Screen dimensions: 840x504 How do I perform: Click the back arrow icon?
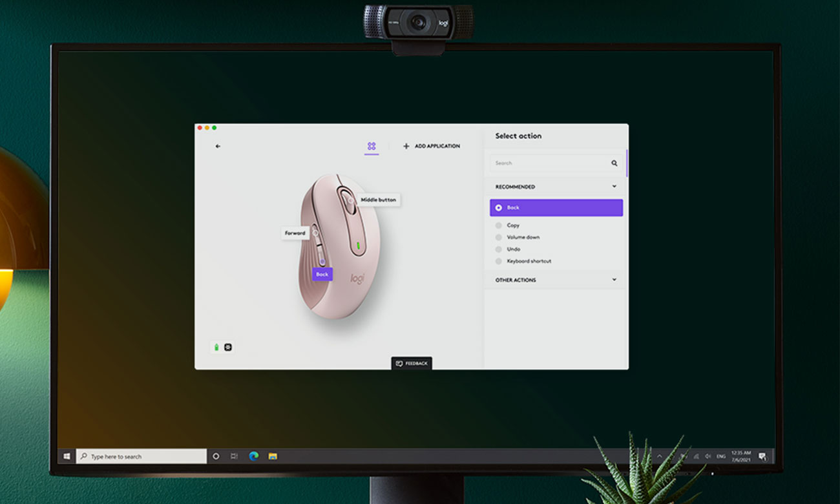218,146
